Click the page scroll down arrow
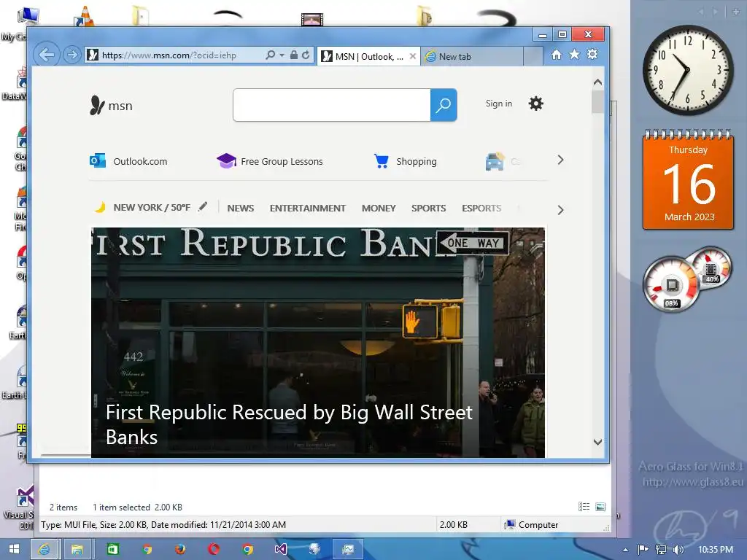Viewport: 747px width, 560px height. pos(598,442)
